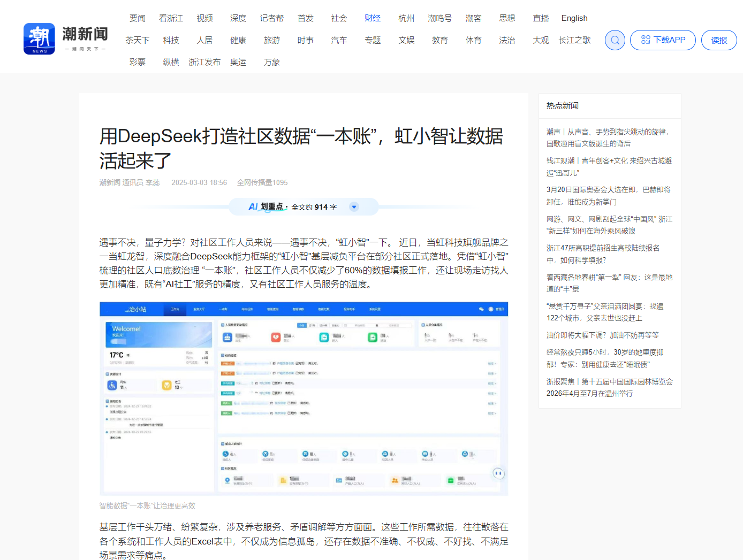Click the search magnifier icon
Viewport: 743px width, 560px height.
click(615, 40)
